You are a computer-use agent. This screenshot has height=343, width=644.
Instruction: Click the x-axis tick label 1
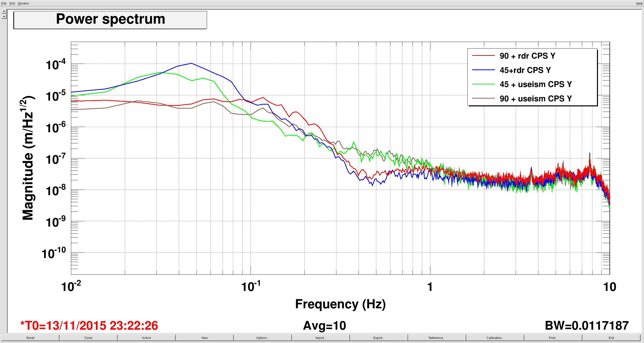(x=430, y=287)
